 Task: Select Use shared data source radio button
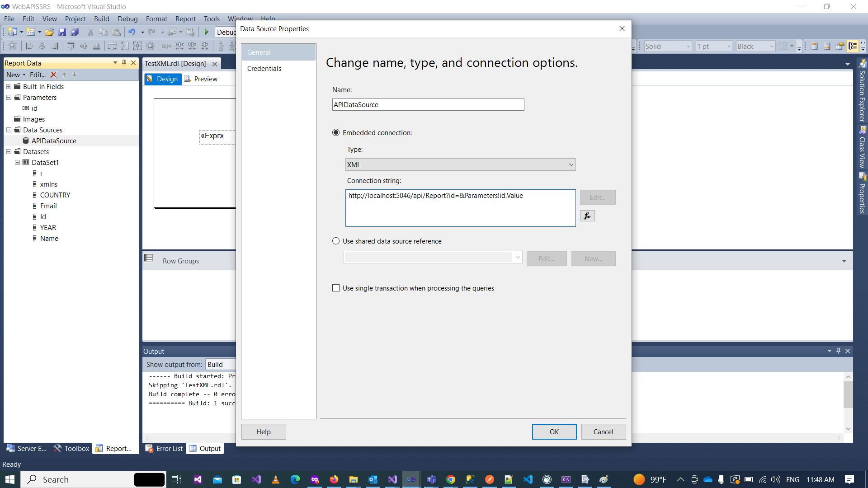pyautogui.click(x=336, y=241)
